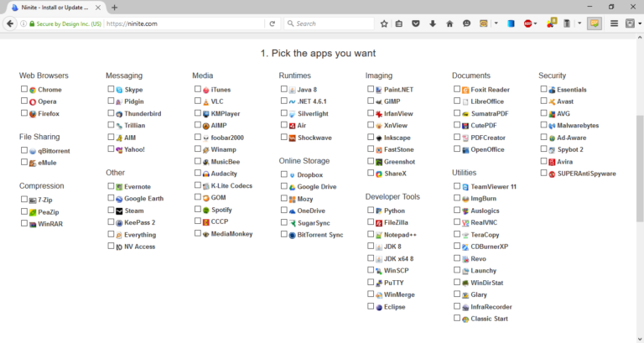Click the Chrome browser icon
Viewport: 644px width, 343px height.
[33, 90]
